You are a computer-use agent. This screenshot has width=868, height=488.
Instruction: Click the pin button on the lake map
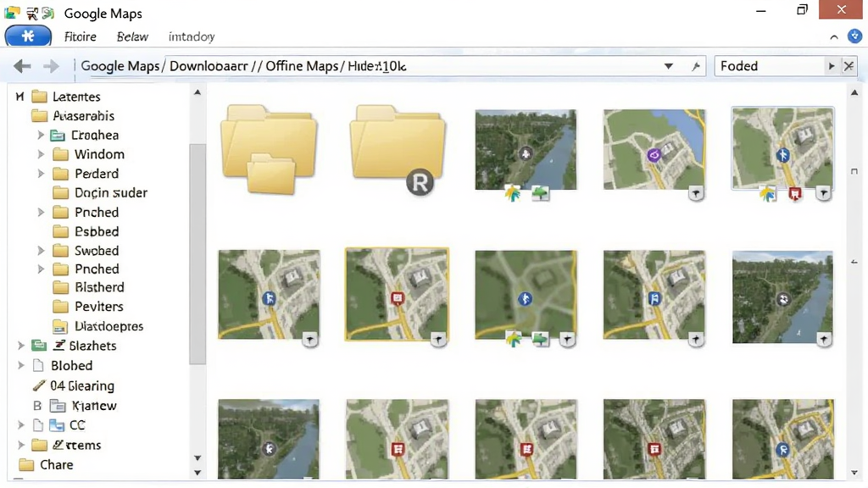(x=696, y=193)
